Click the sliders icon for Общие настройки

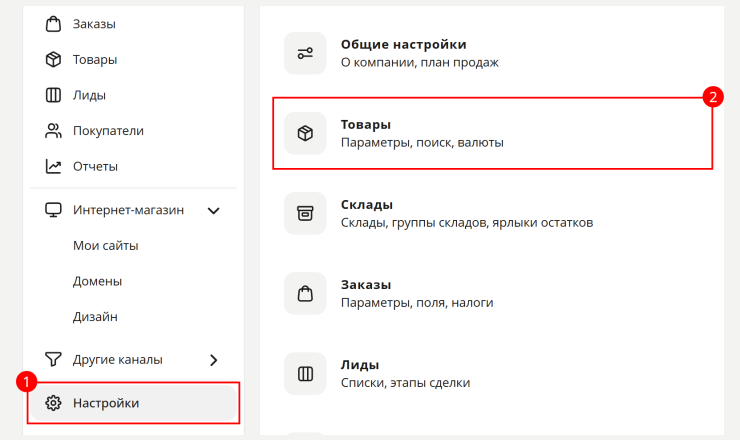coord(305,53)
